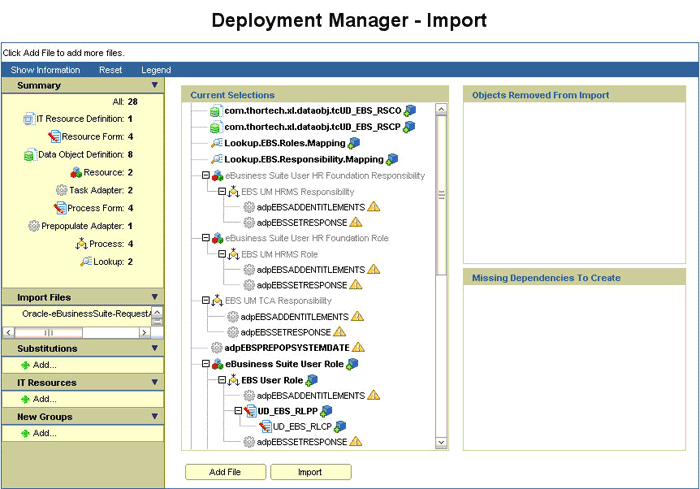The image size is (700, 489).
Task: Click Import Files horizontal scroll right arrow
Action: [x=144, y=332]
